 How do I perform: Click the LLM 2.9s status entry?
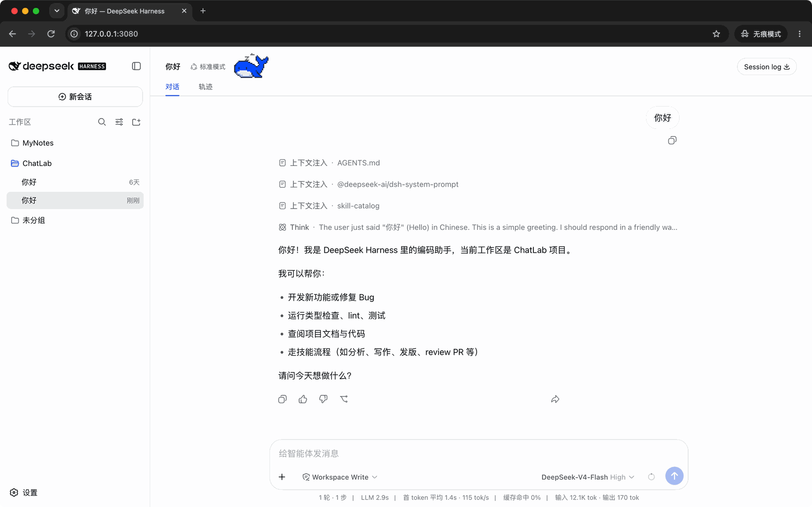[x=375, y=498]
